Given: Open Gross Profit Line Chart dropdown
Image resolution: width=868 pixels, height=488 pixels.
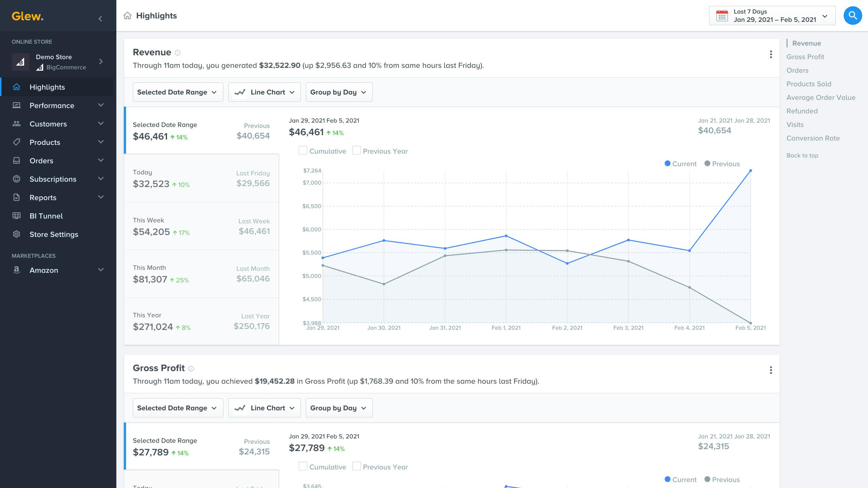Looking at the screenshot, I should [264, 408].
